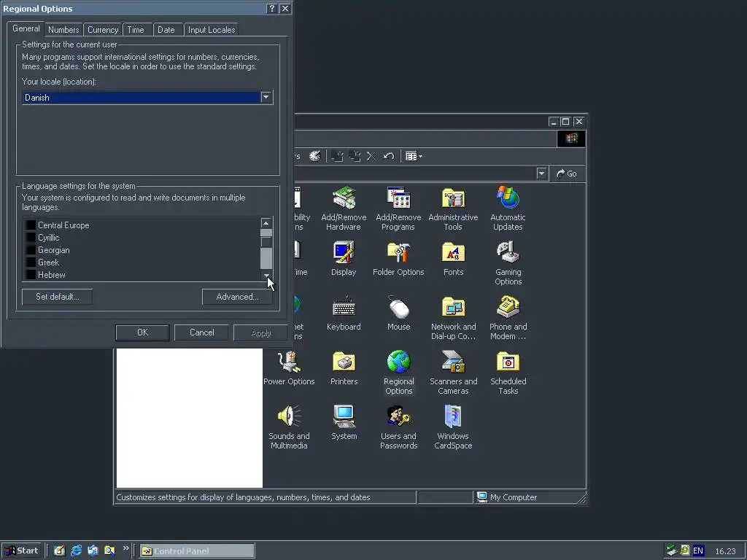Click the taskbar clock showing 16.23

pyautogui.click(x=725, y=551)
